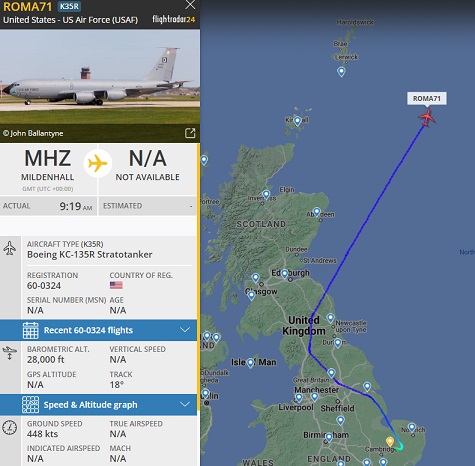Click the flightradar24 logo
Screen dimensions: 475x466
173,19
